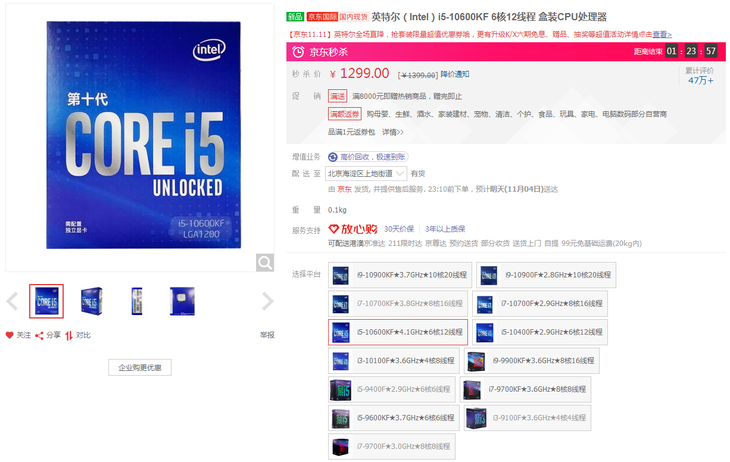Click the magnifier zoom icon on product image
The height and width of the screenshot is (462, 730).
tap(264, 262)
